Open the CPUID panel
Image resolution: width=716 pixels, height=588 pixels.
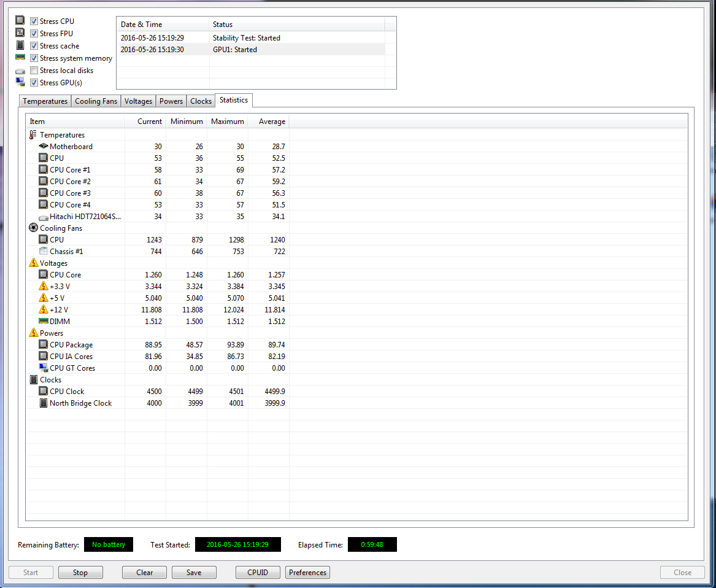click(258, 573)
